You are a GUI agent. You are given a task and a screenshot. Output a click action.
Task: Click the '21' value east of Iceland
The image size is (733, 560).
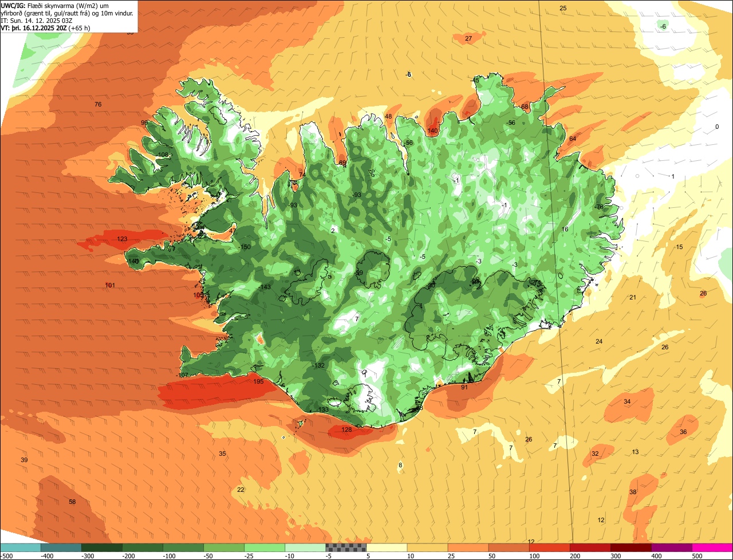pyautogui.click(x=633, y=297)
